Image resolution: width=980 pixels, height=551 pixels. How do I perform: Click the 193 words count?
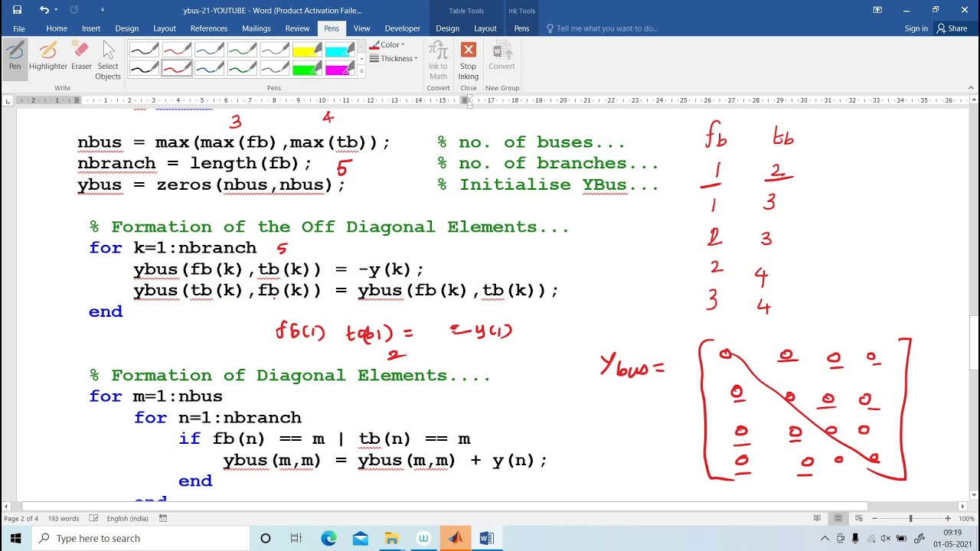pyautogui.click(x=64, y=518)
